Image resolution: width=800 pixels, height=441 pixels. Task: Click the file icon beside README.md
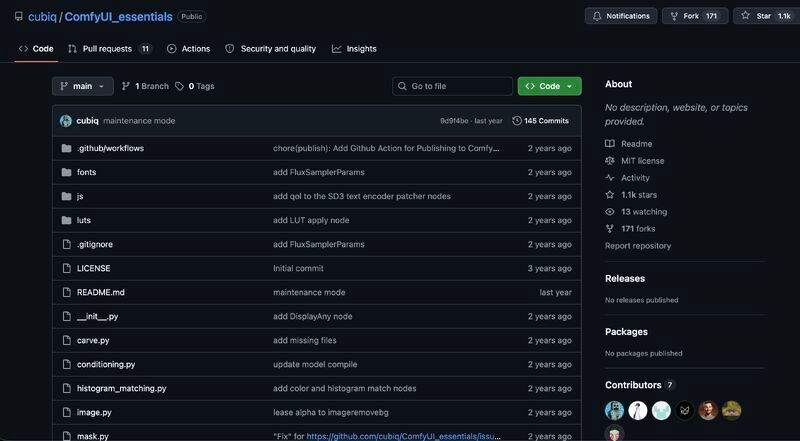pyautogui.click(x=66, y=292)
